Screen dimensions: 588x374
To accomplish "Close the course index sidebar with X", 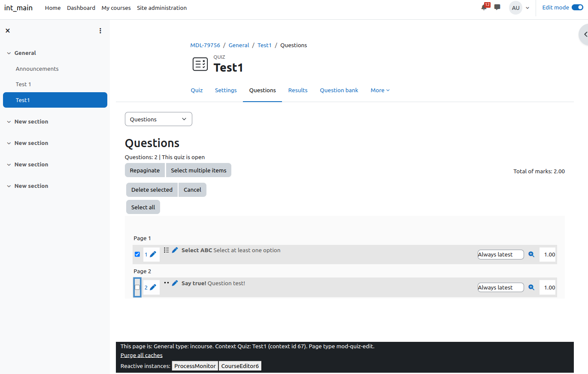I will pyautogui.click(x=8, y=30).
